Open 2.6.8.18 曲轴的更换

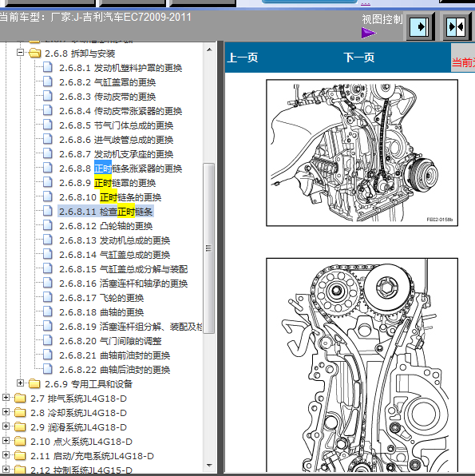coord(101,312)
